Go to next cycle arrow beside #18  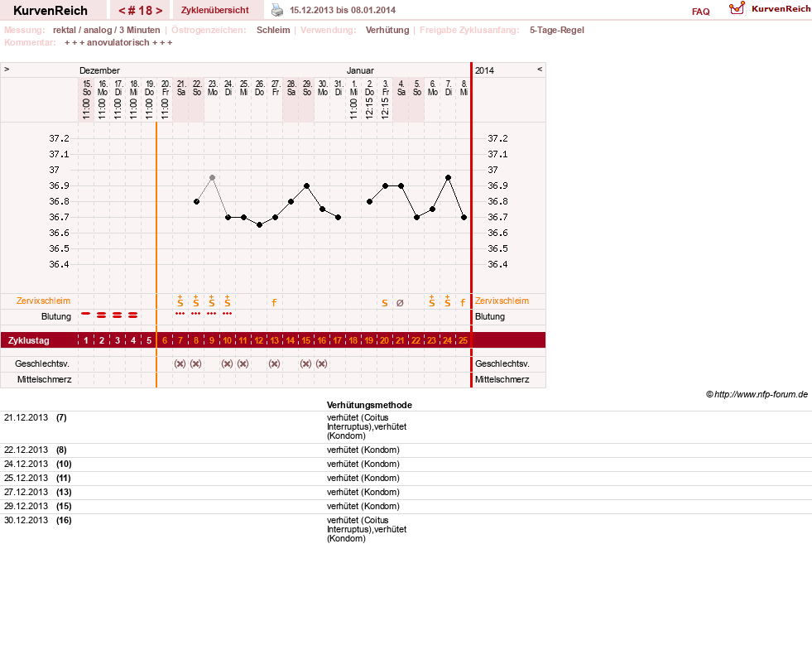(x=159, y=11)
